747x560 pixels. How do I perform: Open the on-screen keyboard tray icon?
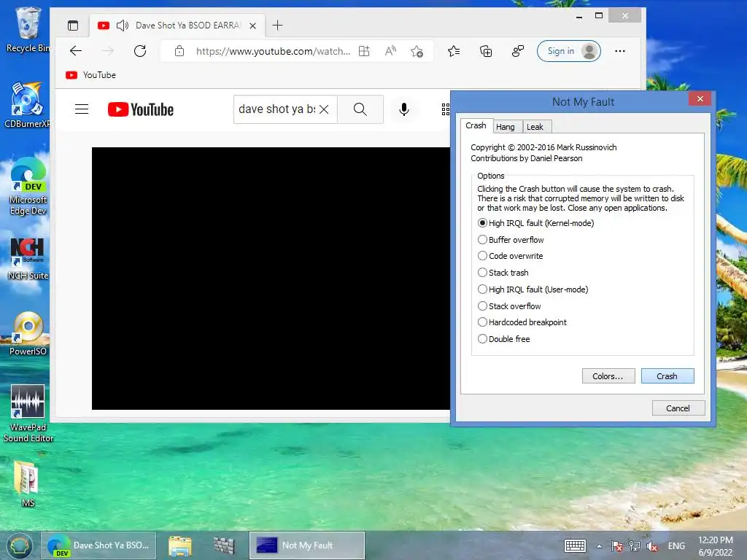(575, 545)
